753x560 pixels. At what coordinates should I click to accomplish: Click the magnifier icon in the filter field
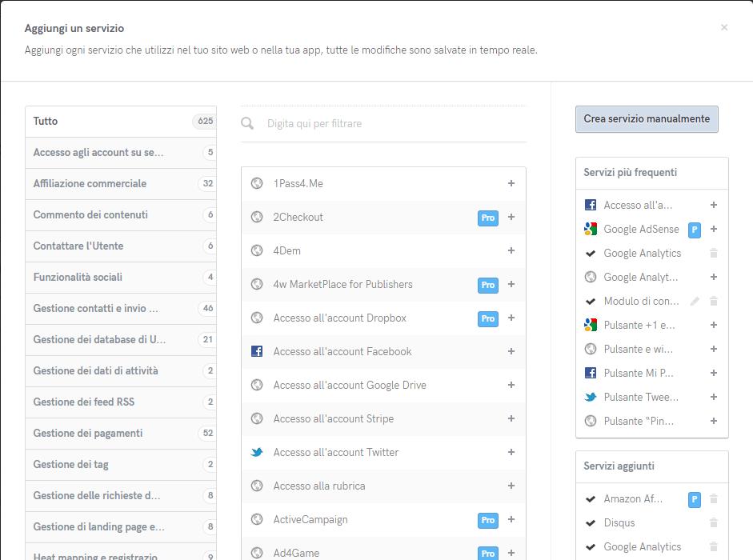pyautogui.click(x=248, y=123)
